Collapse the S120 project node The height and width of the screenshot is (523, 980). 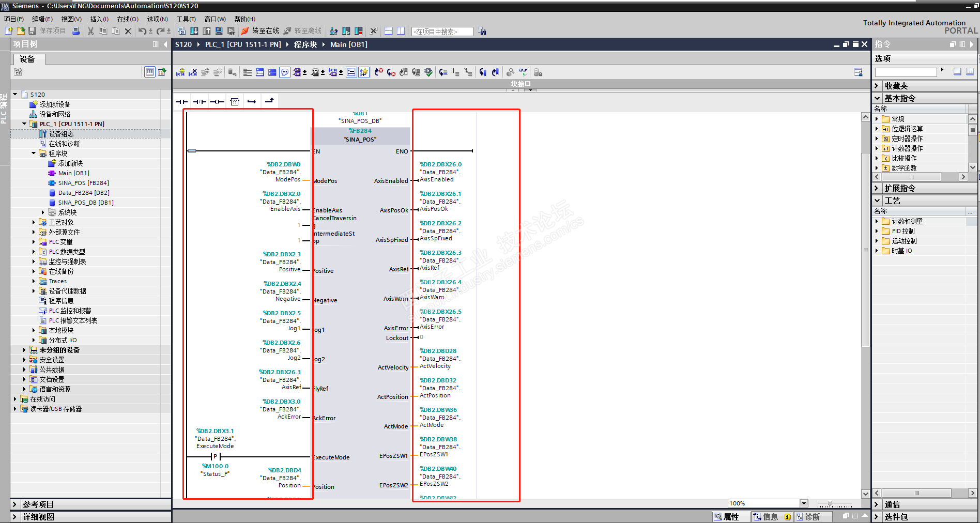[x=15, y=95]
